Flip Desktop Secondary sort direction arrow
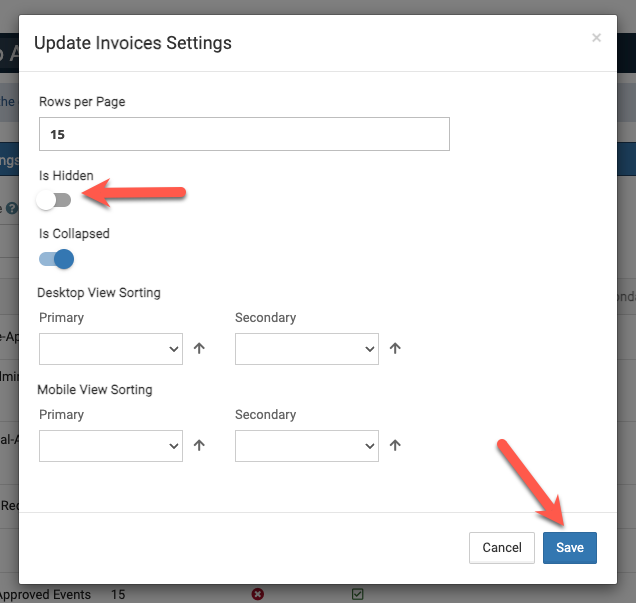The width and height of the screenshot is (636, 603). click(395, 349)
